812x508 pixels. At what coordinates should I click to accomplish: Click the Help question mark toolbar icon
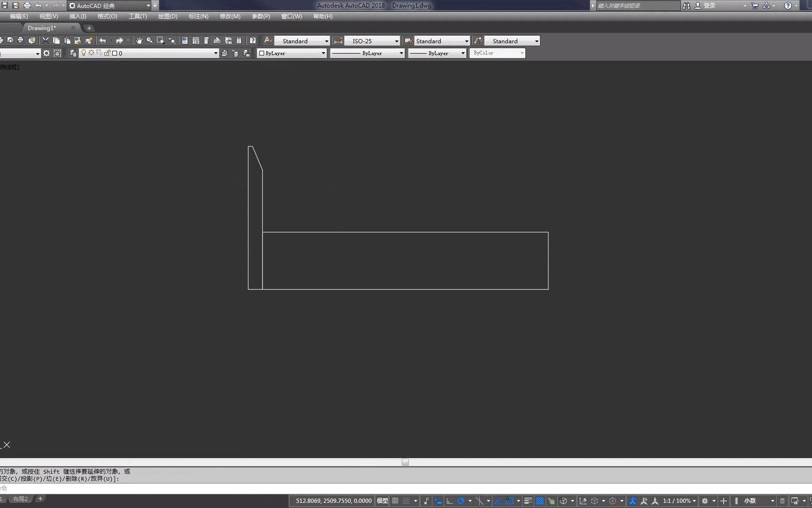coord(253,41)
